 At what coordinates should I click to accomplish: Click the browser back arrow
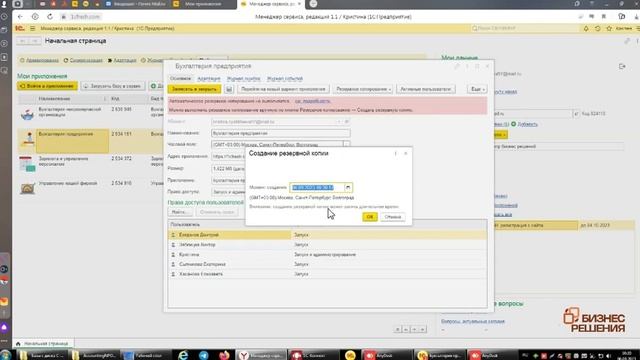point(20,17)
